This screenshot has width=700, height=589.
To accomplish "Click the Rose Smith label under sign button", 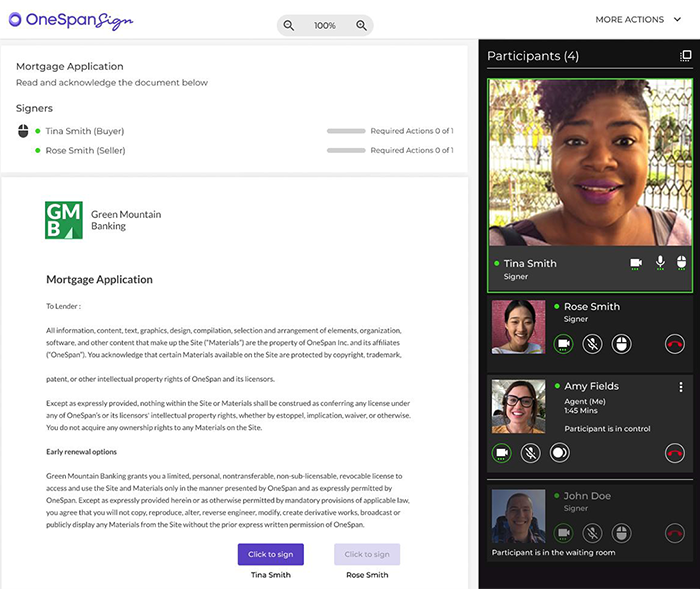I will (x=367, y=575).
